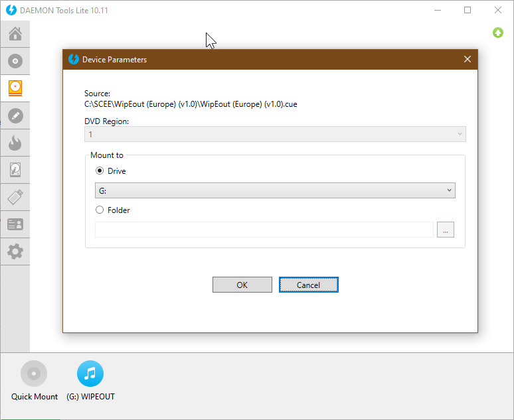
Task: Click the (G:) WIPEOUT label text
Action: tap(90, 397)
